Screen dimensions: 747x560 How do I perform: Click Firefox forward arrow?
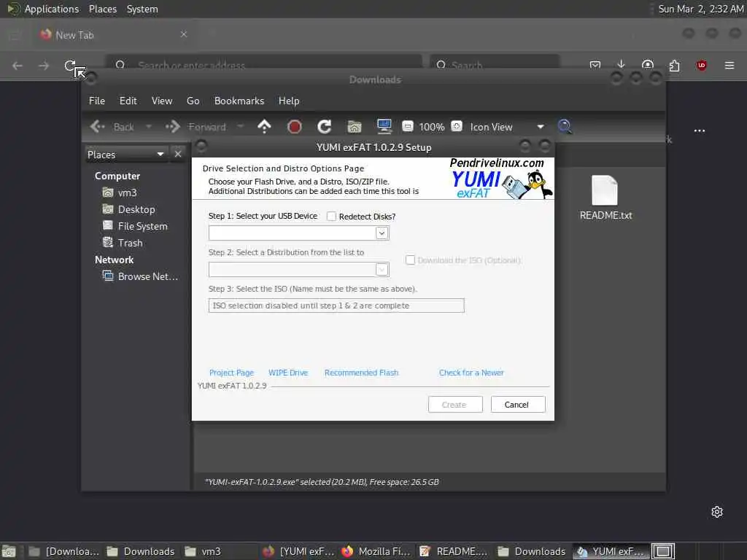coord(44,66)
